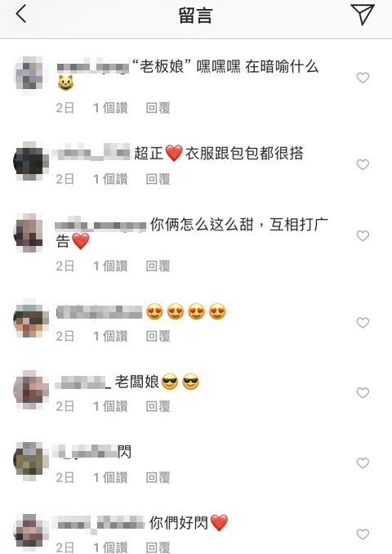
Task: Like the 超正 衣服跟包包都很搭 comment
Action: (363, 164)
